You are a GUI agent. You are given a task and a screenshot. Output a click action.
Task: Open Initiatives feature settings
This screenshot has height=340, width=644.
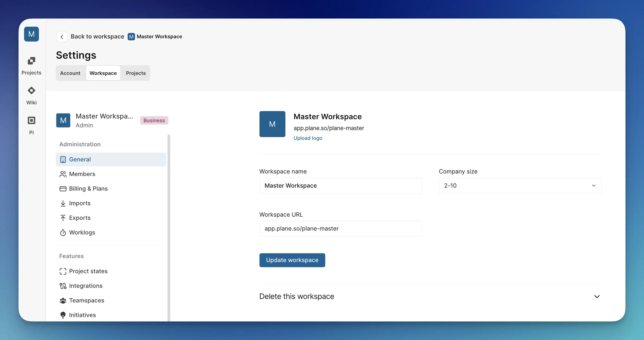(x=111, y=315)
